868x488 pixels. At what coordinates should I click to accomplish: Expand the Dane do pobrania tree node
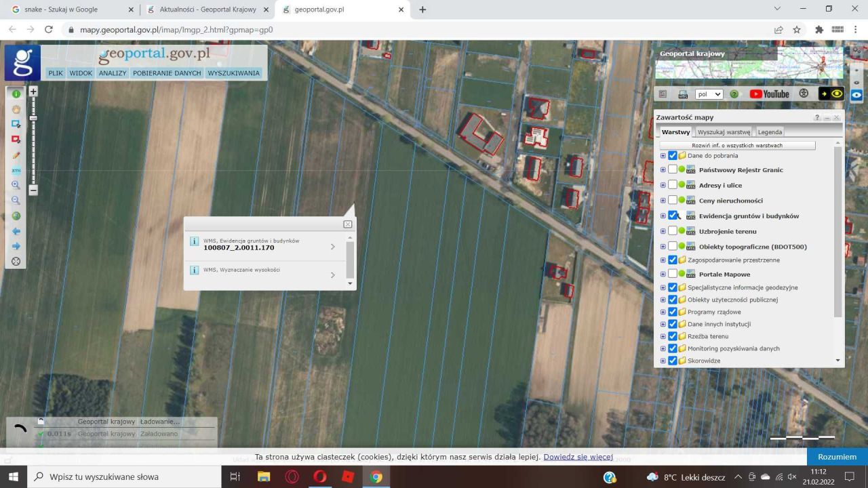[663, 156]
